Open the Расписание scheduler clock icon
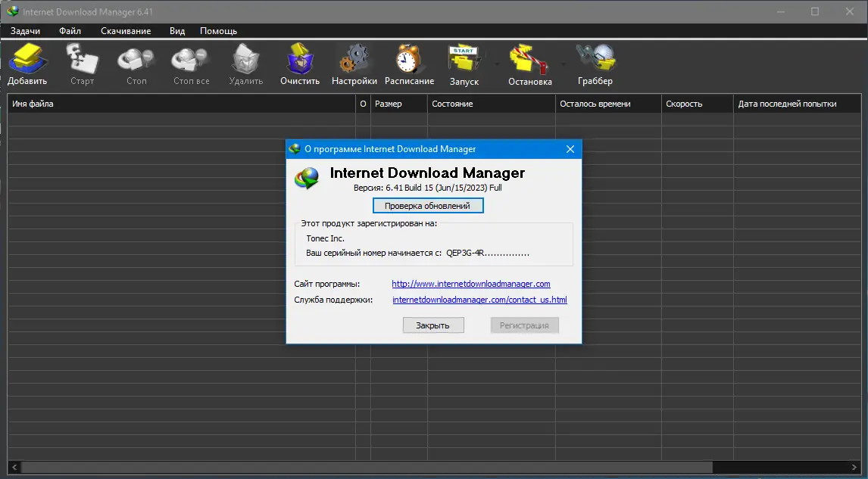868x479 pixels. coord(408,57)
